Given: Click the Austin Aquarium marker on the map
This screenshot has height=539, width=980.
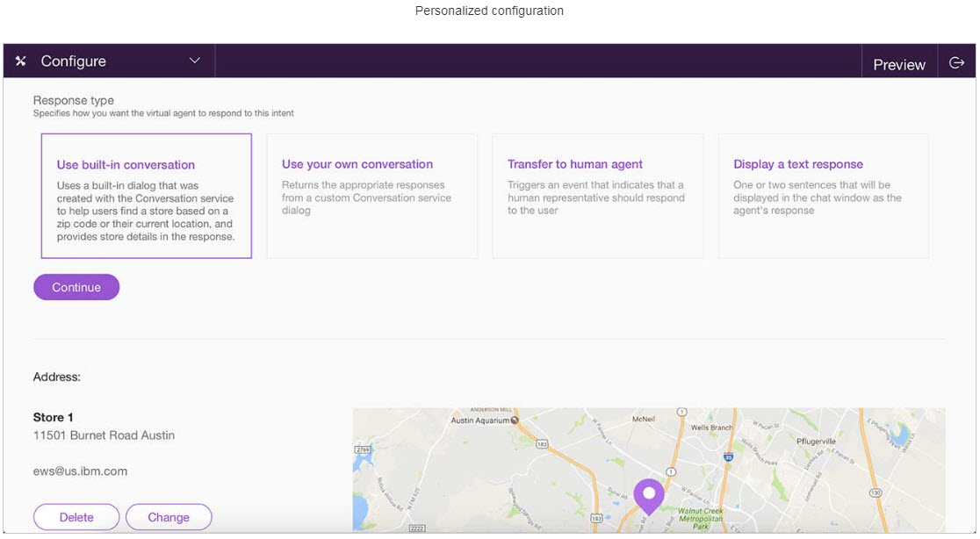Looking at the screenshot, I should tap(515, 420).
